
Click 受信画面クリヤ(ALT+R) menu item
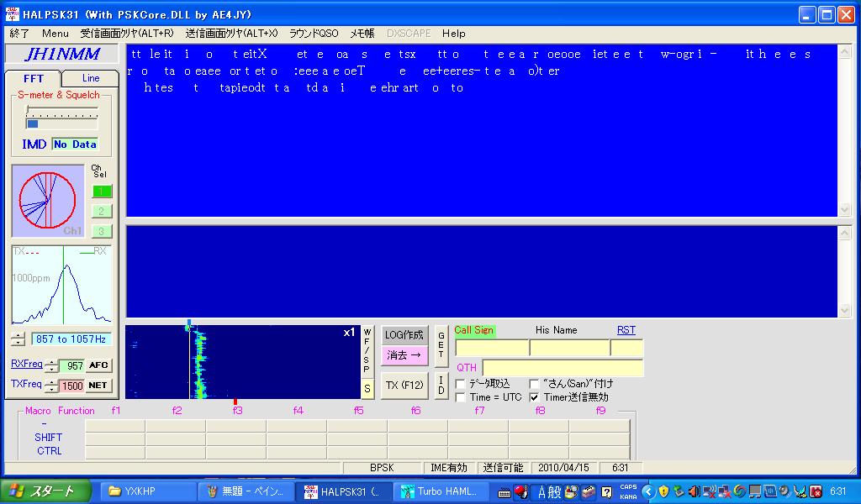(x=127, y=34)
